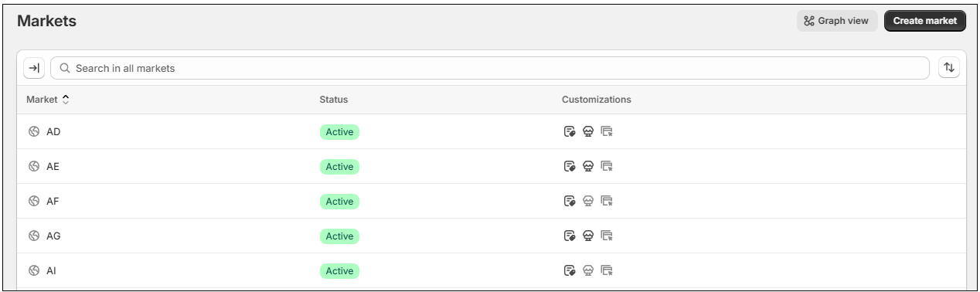
Task: Open the AI market row
Action: [x=492, y=270]
